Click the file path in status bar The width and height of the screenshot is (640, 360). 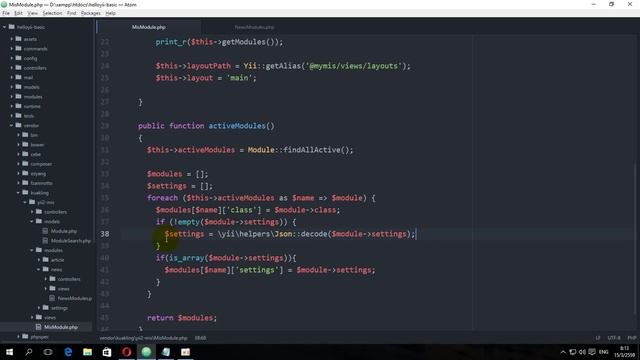(143, 338)
